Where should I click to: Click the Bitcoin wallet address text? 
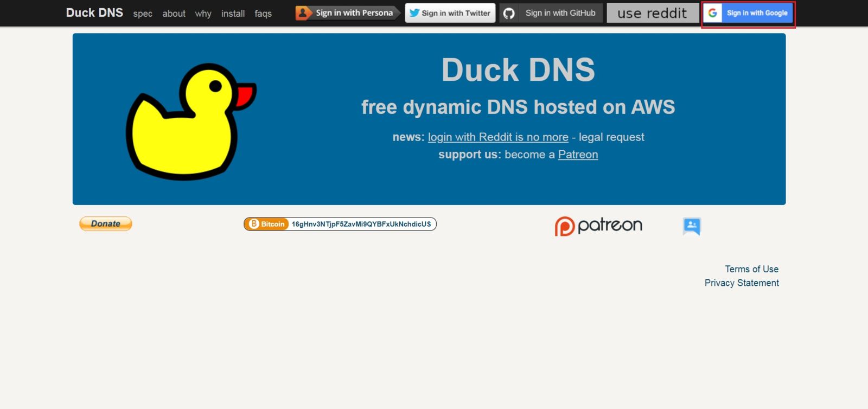coord(361,224)
